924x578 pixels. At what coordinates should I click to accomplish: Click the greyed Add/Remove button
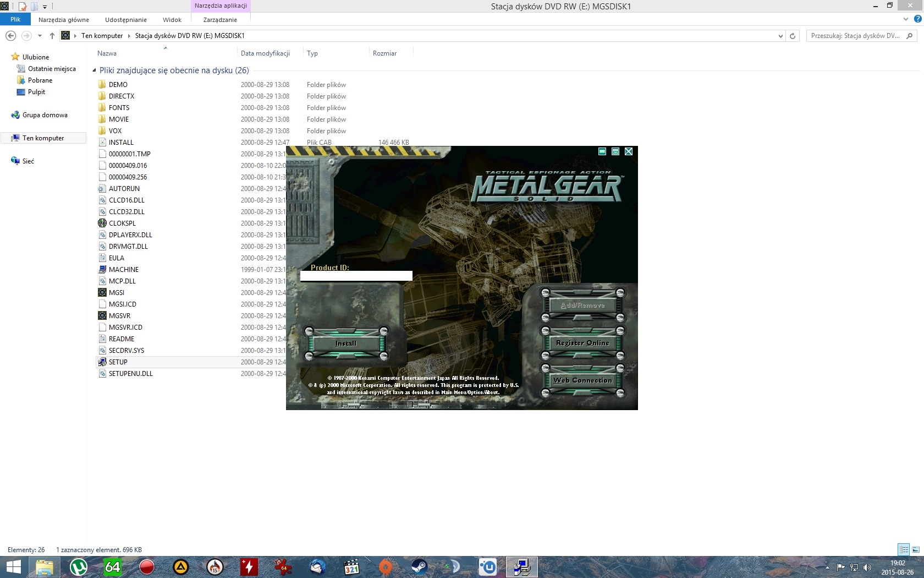(x=582, y=306)
